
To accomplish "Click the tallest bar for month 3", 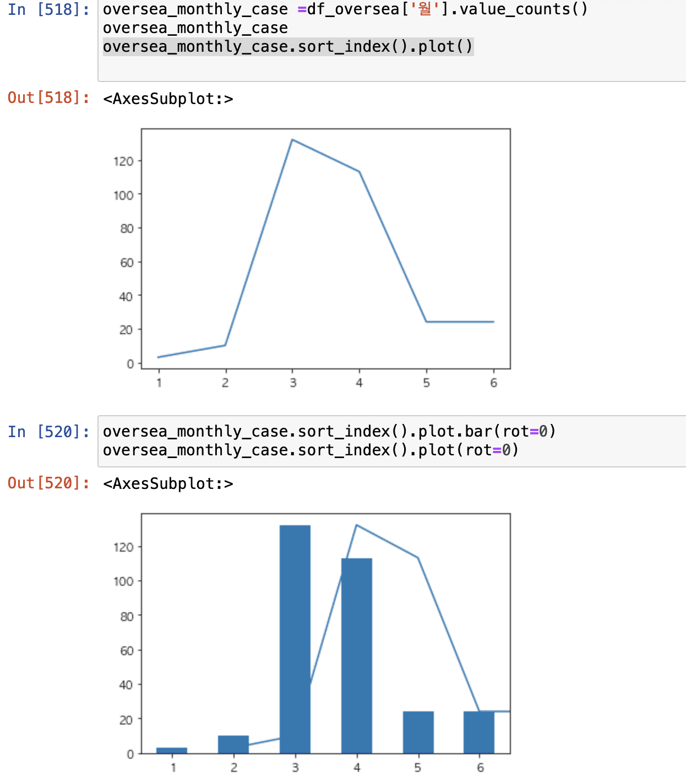I will [295, 639].
